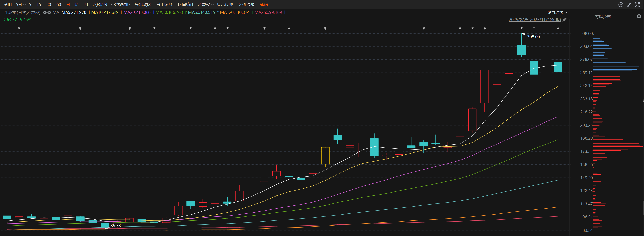
Task: Close the 筹码分布 panel
Action: pos(640,17)
